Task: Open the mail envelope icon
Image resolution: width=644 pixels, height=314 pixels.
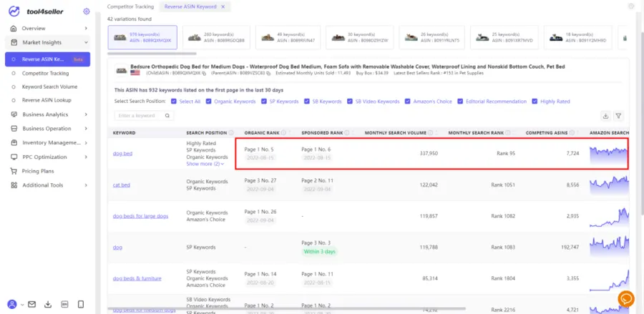Action: [x=31, y=304]
